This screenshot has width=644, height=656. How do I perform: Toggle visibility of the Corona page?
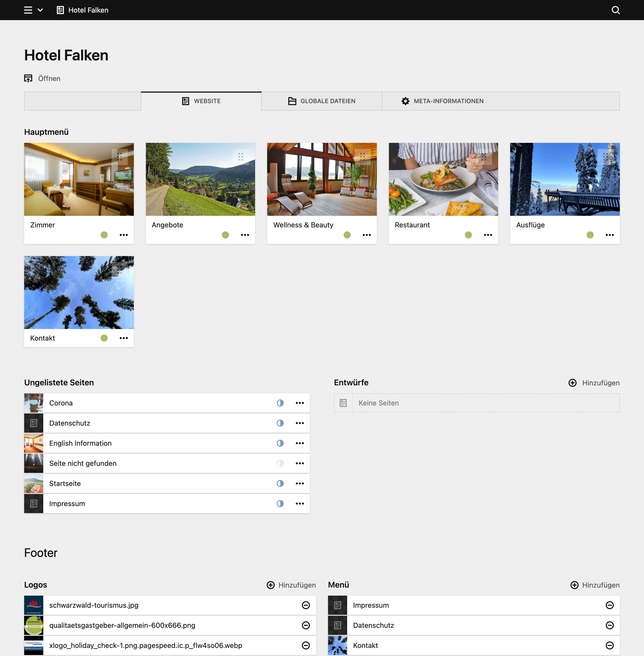tap(280, 403)
